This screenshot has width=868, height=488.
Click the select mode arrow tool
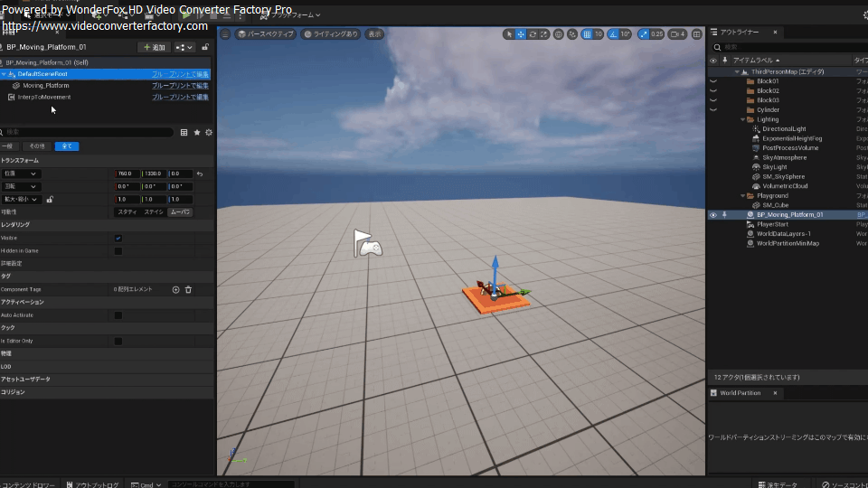[509, 34]
